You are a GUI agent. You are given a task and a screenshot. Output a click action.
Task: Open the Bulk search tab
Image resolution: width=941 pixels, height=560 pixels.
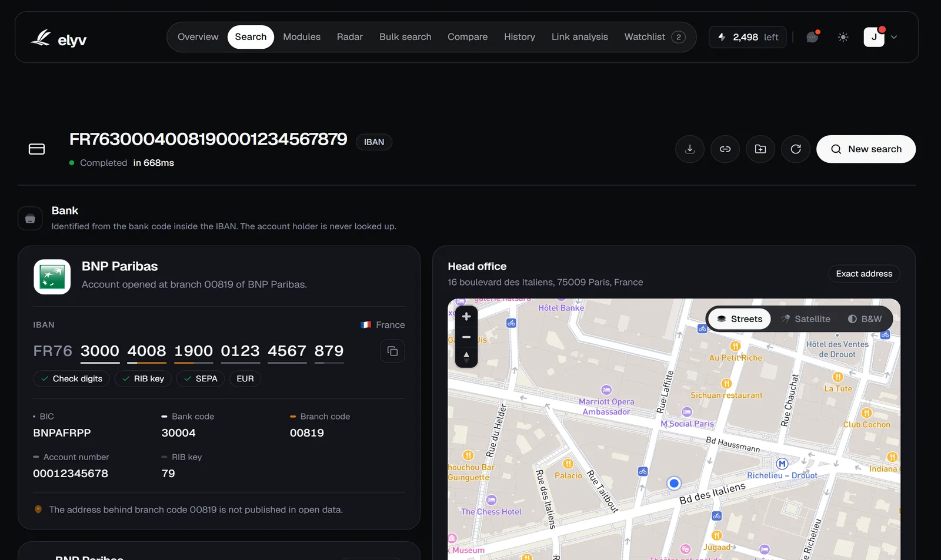[x=405, y=37]
